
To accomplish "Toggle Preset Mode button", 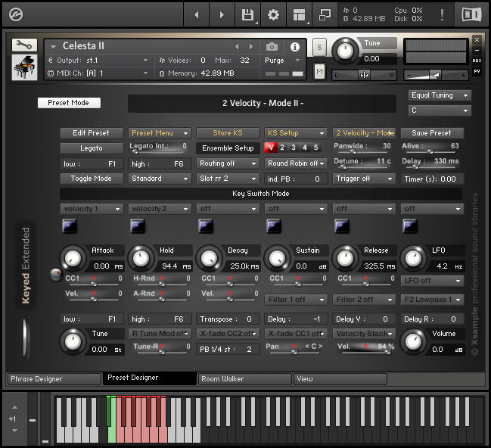I will (69, 103).
